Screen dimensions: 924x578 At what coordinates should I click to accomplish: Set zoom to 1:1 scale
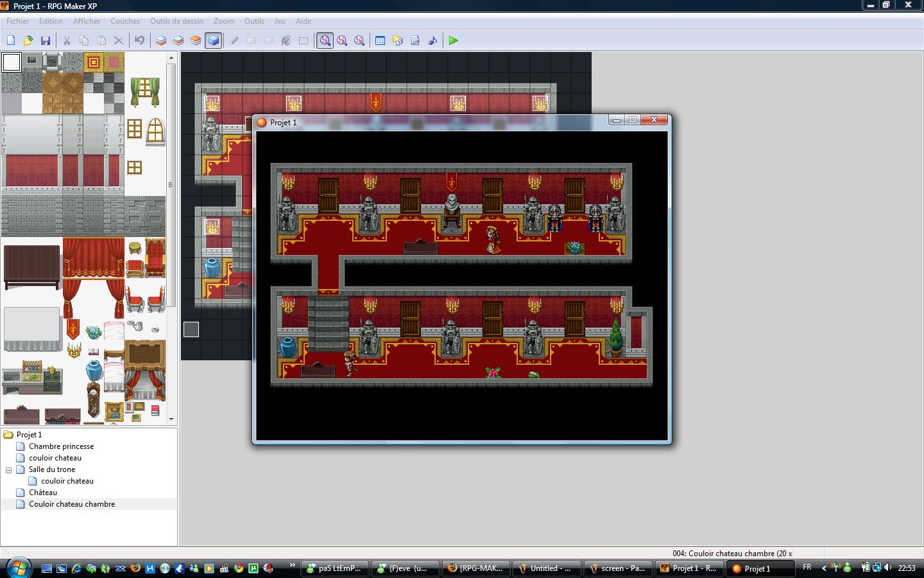pyautogui.click(x=325, y=40)
